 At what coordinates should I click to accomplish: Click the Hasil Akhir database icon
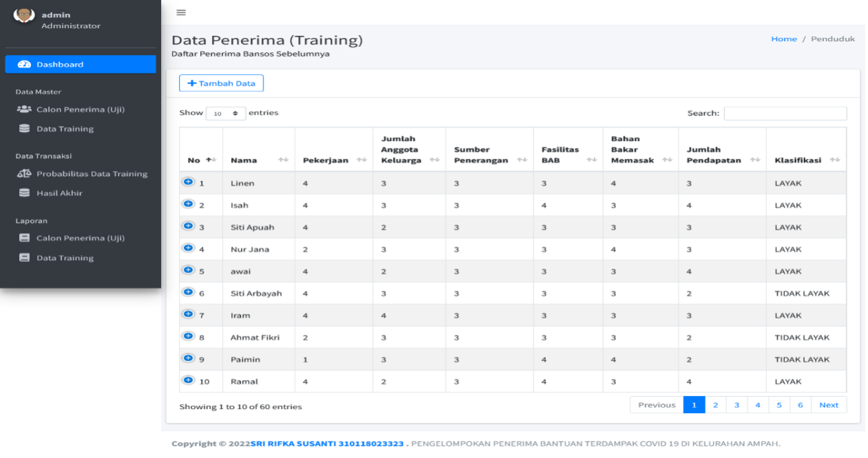coord(24,193)
